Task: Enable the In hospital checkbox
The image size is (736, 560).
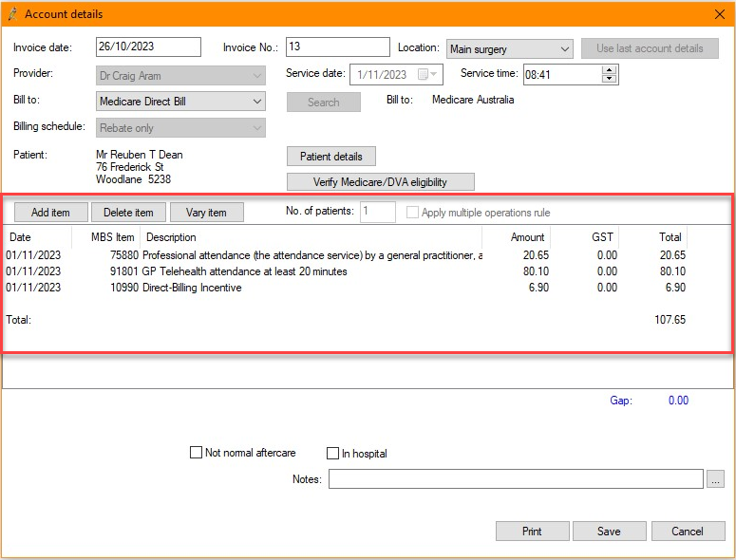Action: [x=332, y=453]
